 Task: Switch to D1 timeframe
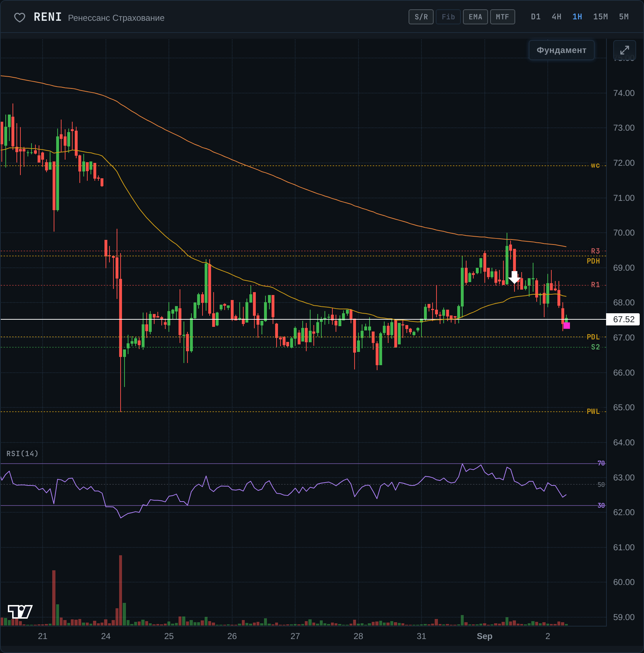coord(536,17)
